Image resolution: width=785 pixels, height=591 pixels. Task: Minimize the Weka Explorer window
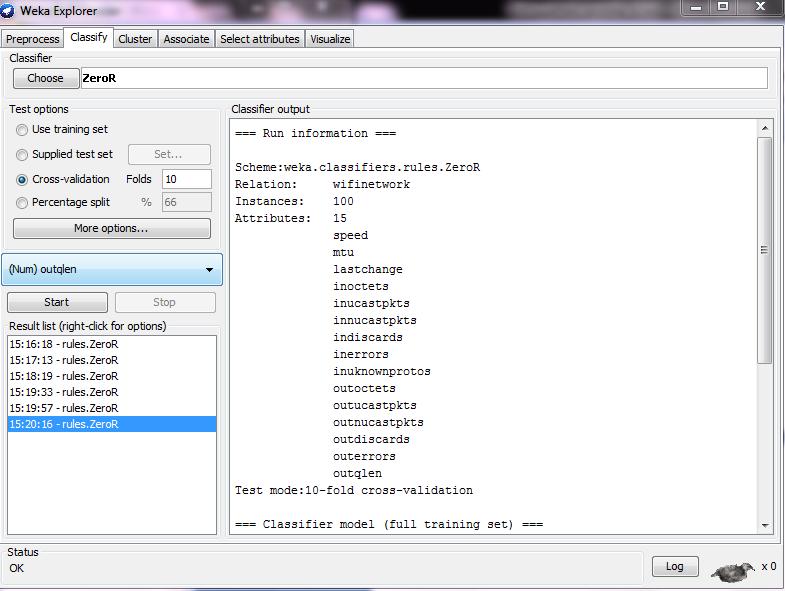point(696,7)
